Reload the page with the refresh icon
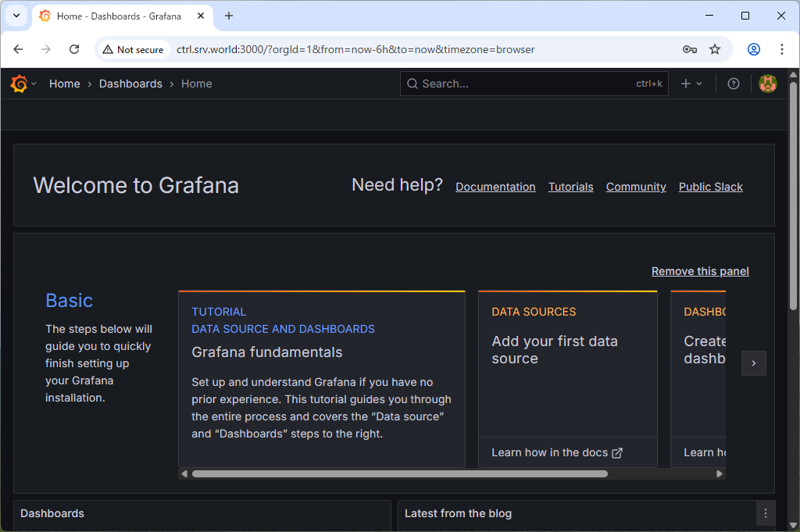This screenshot has width=800, height=532. pyautogui.click(x=74, y=49)
